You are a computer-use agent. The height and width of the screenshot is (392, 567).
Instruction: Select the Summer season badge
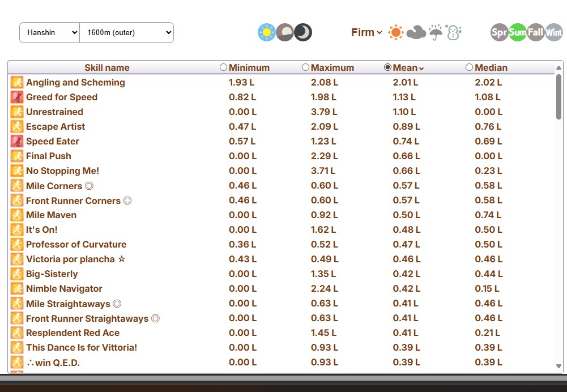pyautogui.click(x=518, y=32)
